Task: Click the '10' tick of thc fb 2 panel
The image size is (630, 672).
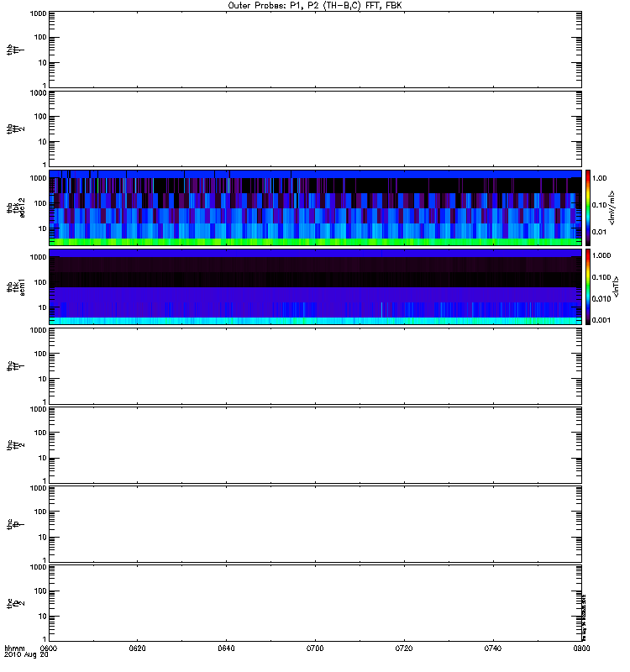Action: tap(43, 617)
